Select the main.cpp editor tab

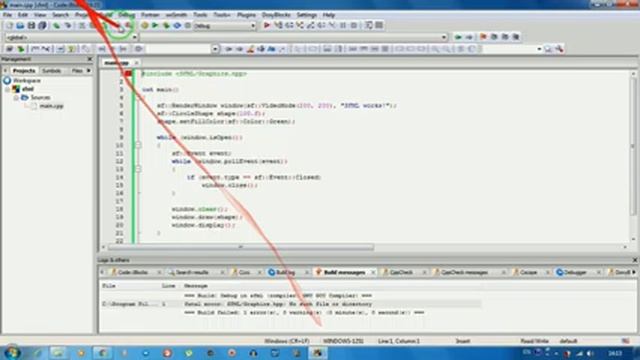[116, 63]
